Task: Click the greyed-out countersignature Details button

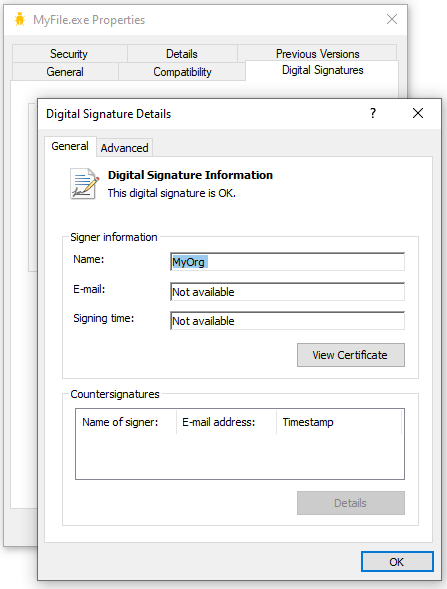Action: pos(351,503)
